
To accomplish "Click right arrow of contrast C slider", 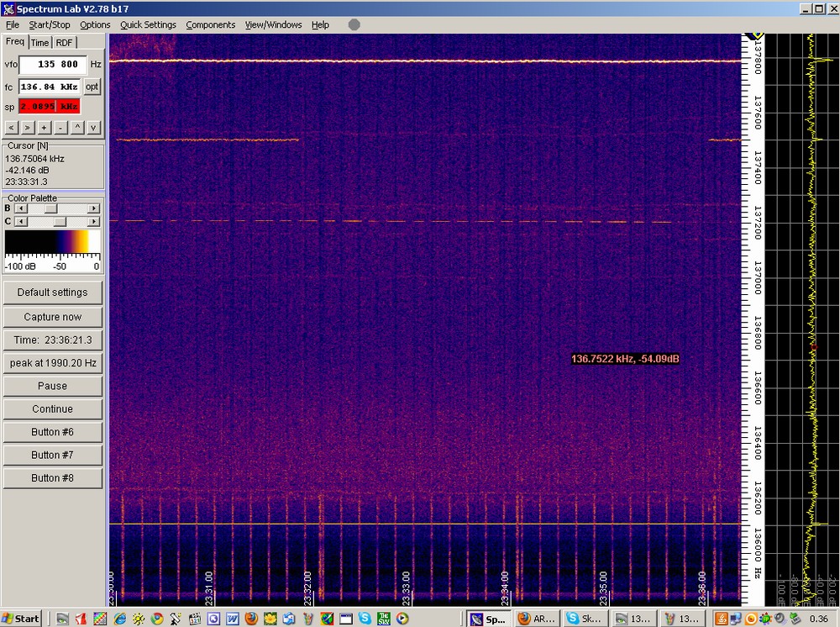I will coord(93,221).
